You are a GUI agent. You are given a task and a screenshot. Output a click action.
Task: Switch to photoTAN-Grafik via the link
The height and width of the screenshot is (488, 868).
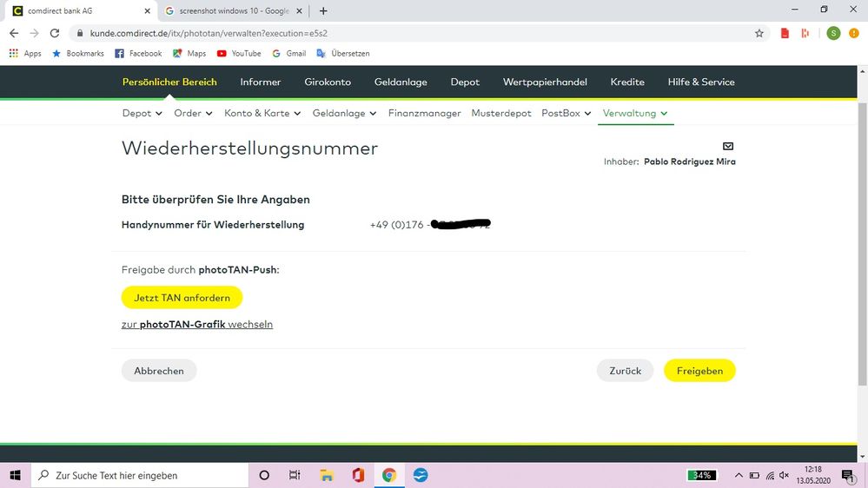pyautogui.click(x=197, y=324)
